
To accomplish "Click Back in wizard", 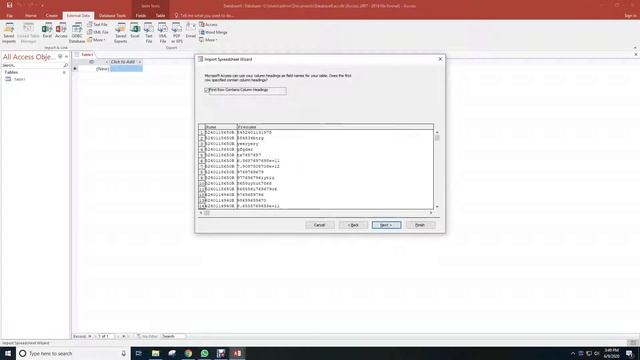I will (353, 225).
